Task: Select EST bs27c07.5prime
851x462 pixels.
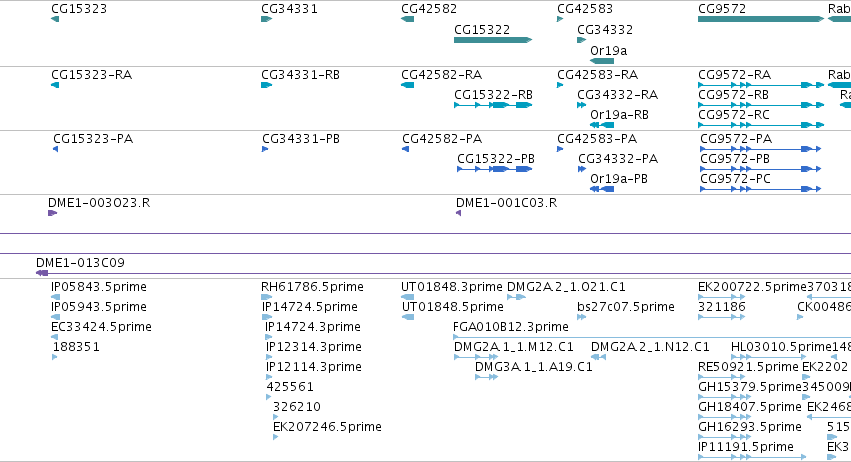Action: point(626,307)
